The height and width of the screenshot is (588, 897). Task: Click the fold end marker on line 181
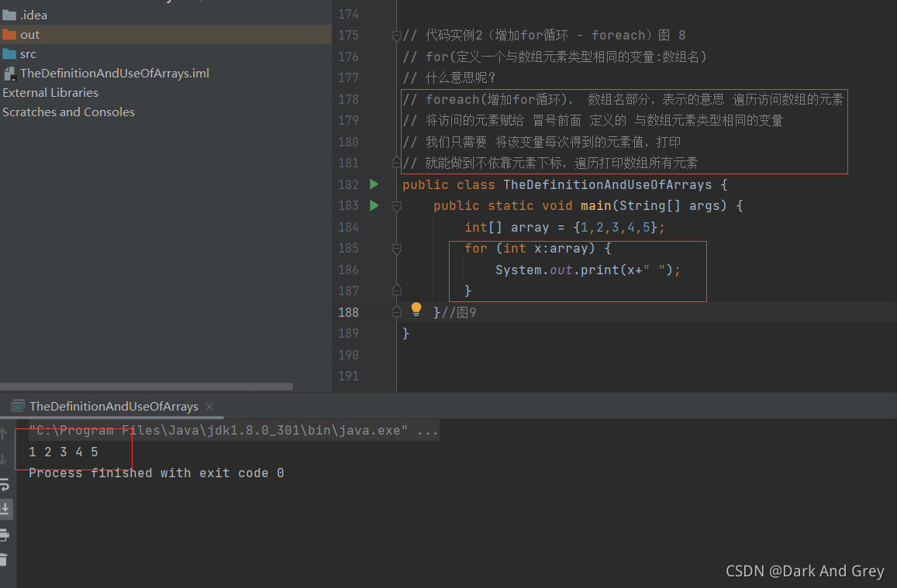(x=396, y=162)
